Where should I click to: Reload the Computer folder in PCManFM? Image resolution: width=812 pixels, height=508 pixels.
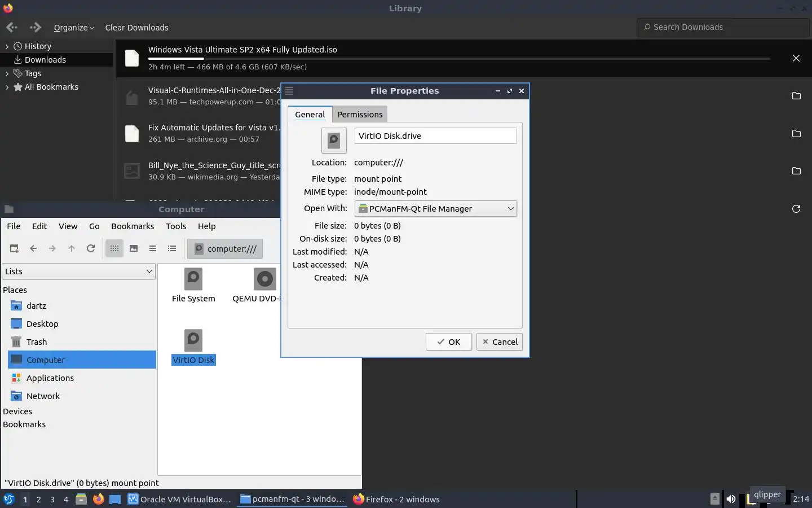pos(91,248)
